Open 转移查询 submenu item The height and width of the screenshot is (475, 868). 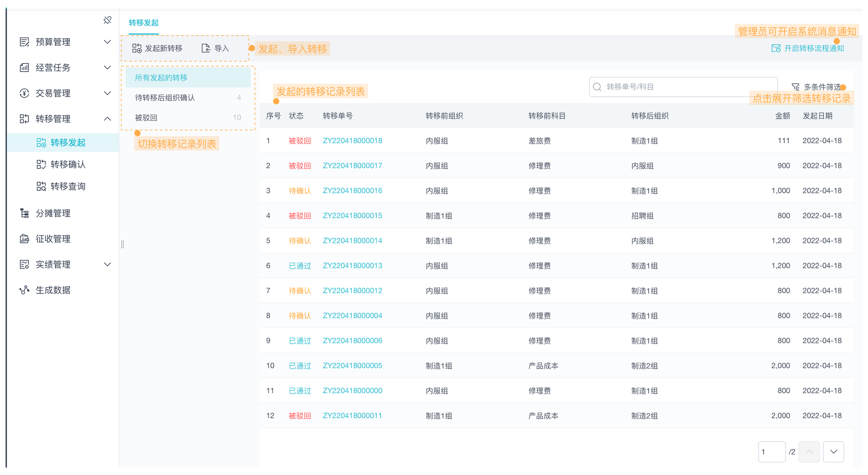[x=68, y=186]
